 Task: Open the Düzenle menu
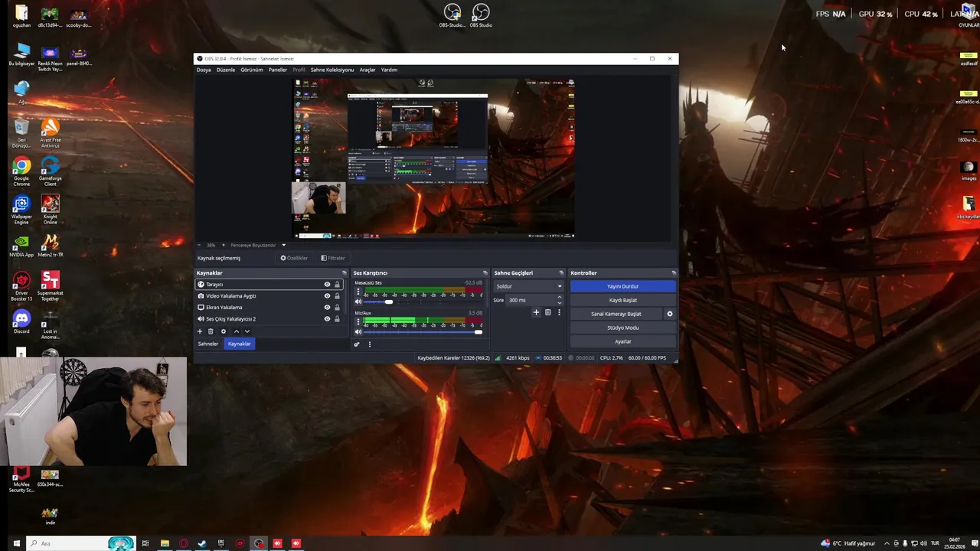(x=226, y=70)
